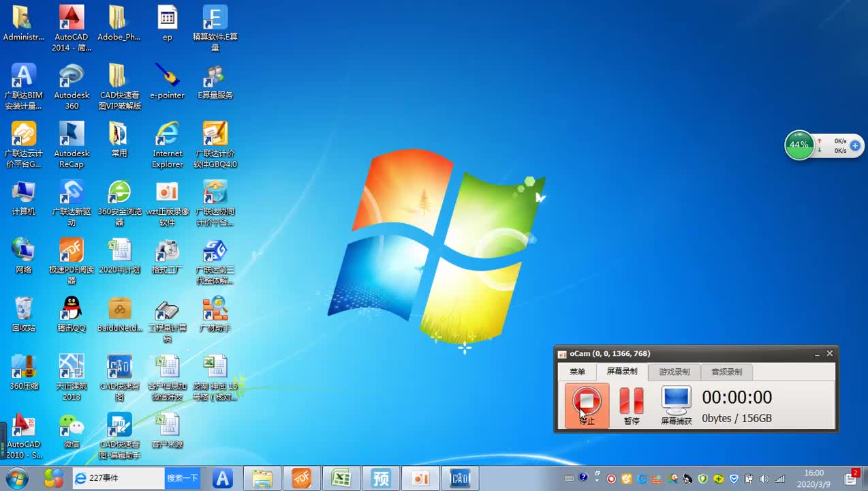Open the oCam 菜单 tab
The height and width of the screenshot is (491, 868).
pos(577,372)
